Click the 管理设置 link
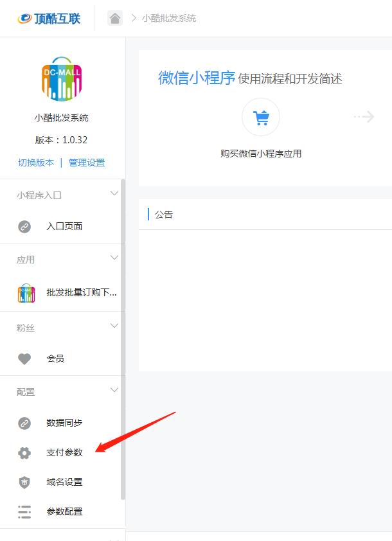392x541 pixels. point(87,163)
